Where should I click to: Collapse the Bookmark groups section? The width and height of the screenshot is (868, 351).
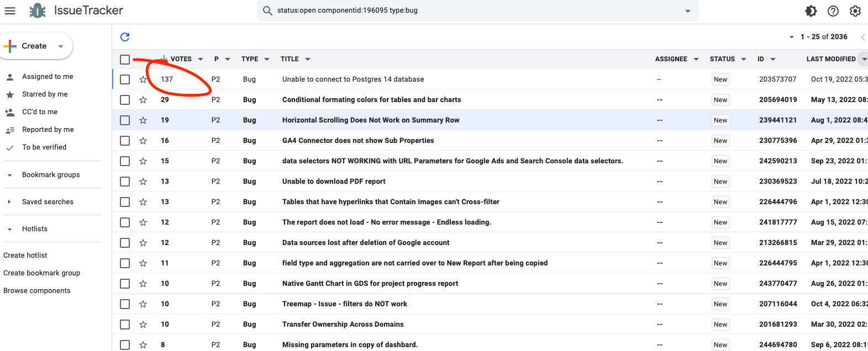(x=9, y=175)
